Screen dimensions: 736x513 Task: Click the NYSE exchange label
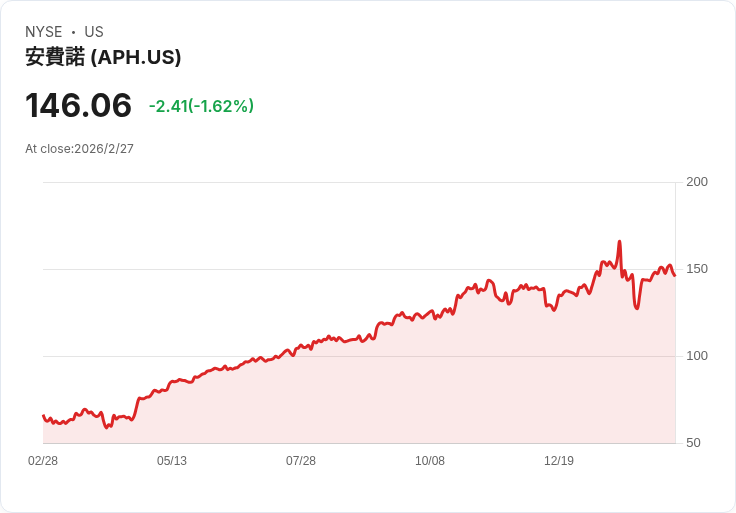pyautogui.click(x=44, y=32)
